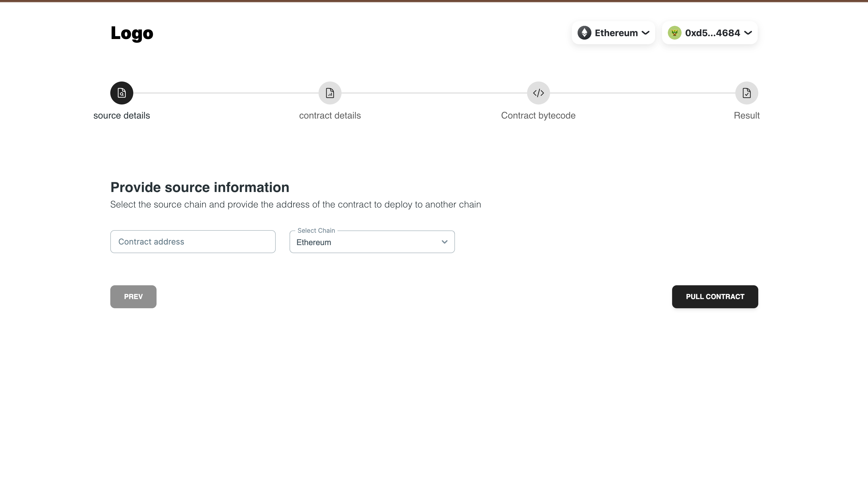868x477 pixels.
Task: Click the contract details step icon
Action: point(330,93)
